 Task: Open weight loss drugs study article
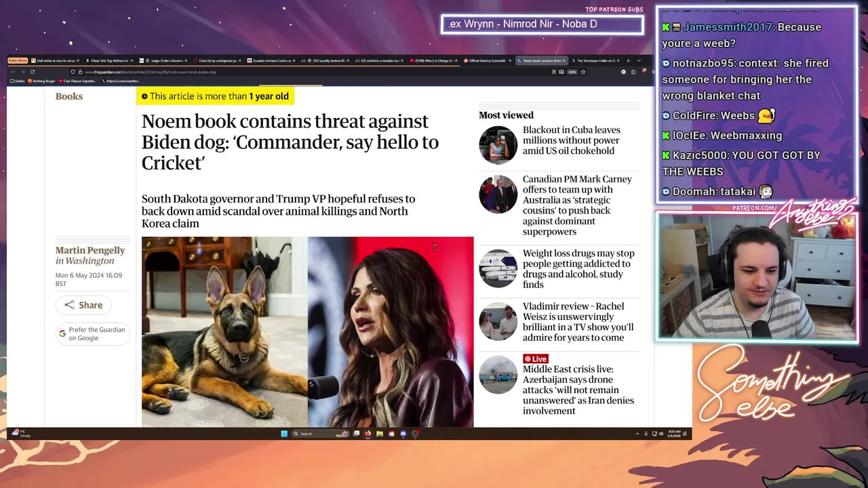click(578, 269)
